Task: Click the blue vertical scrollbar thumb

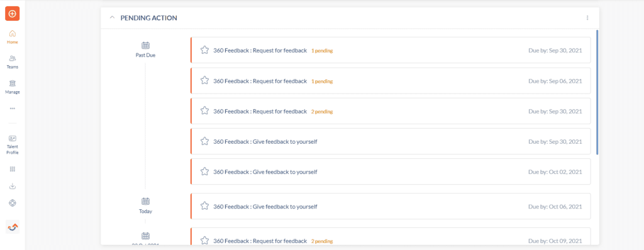Action: [x=597, y=92]
